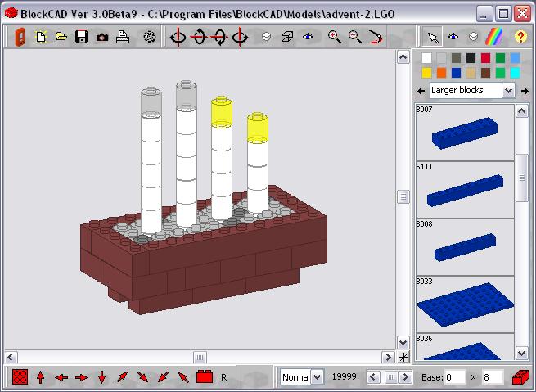
Task: Save the model with floppy icon
Action: pyautogui.click(x=81, y=37)
